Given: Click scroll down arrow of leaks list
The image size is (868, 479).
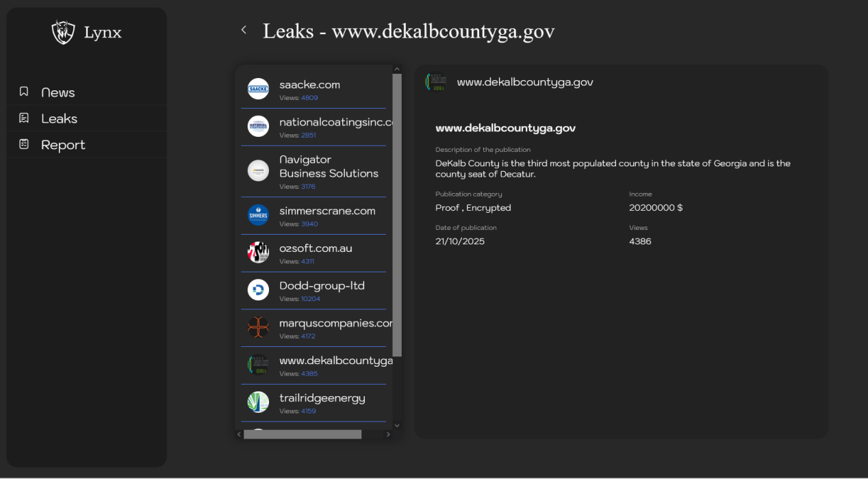Looking at the screenshot, I should point(397,425).
